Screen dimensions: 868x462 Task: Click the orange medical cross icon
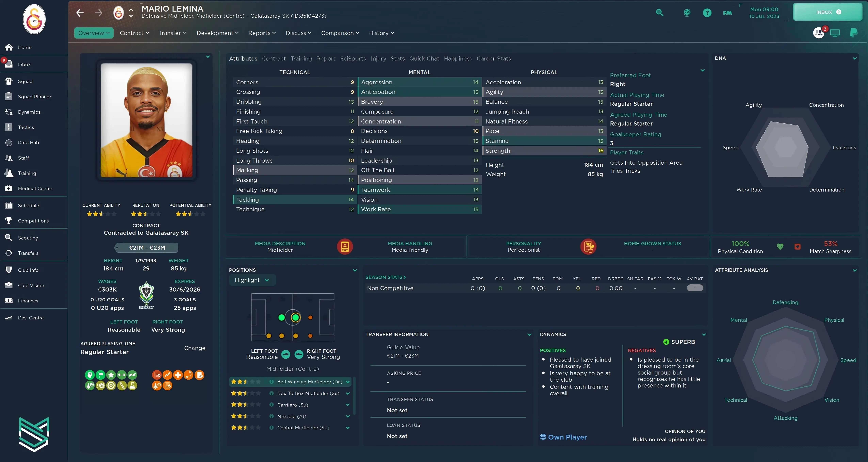point(178,375)
